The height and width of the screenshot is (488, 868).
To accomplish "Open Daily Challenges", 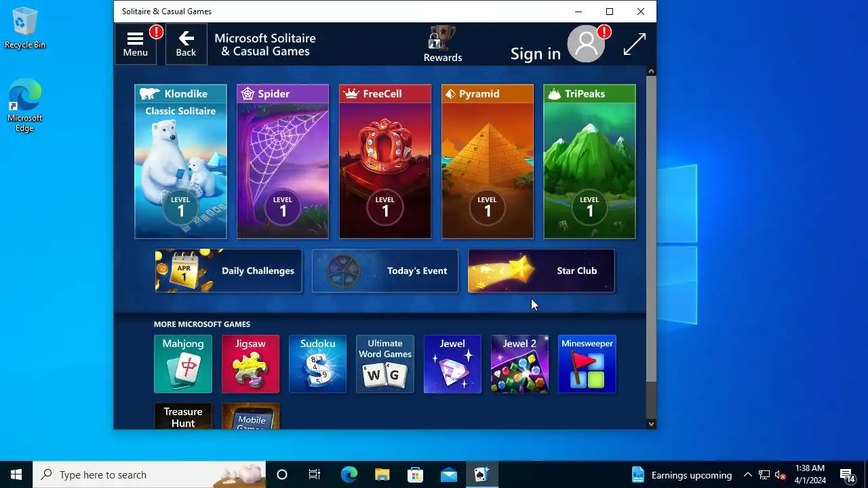I will 229,271.
